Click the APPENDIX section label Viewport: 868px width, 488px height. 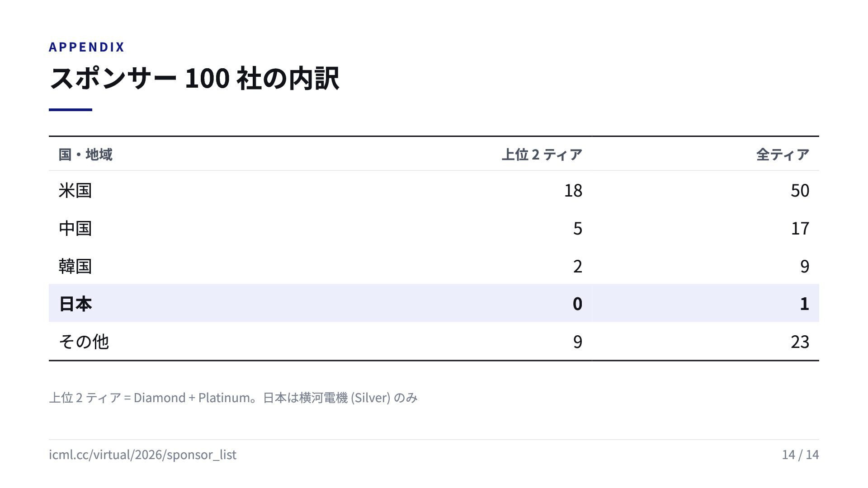click(x=86, y=47)
